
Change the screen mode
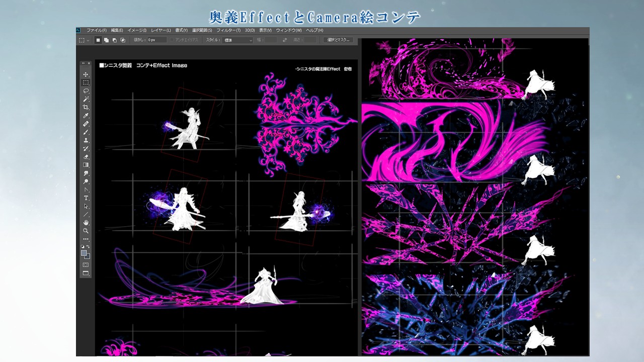[x=86, y=273]
